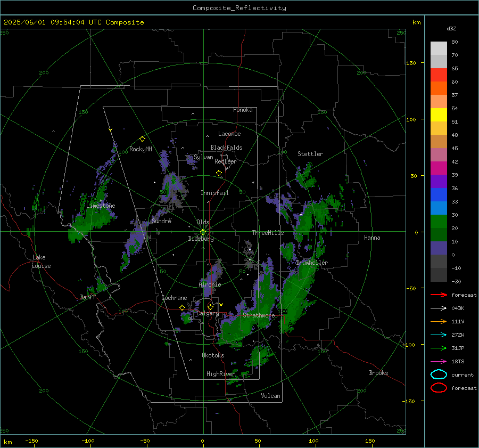
Task: Click the Composite_Reflectivity title
Action: (x=240, y=8)
